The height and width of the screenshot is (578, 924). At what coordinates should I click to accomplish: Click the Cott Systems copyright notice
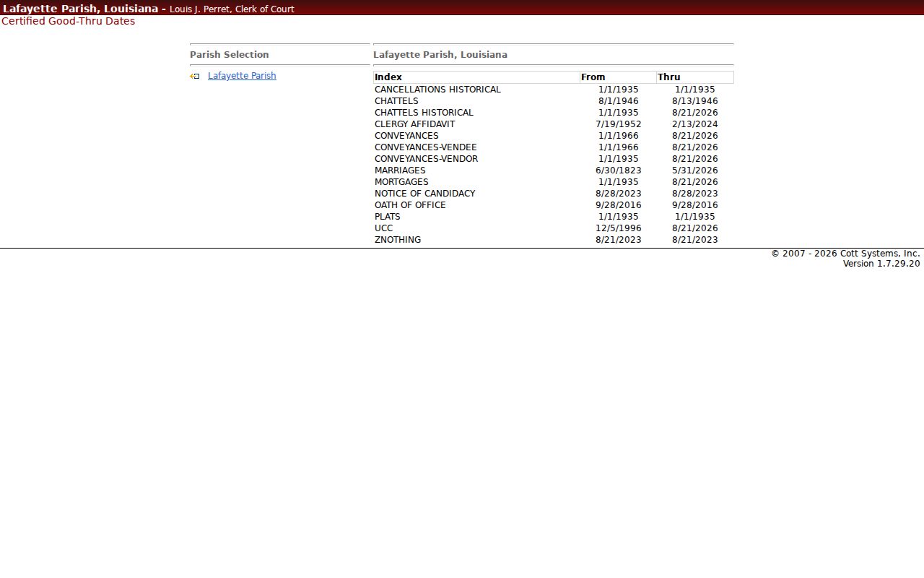tap(845, 254)
